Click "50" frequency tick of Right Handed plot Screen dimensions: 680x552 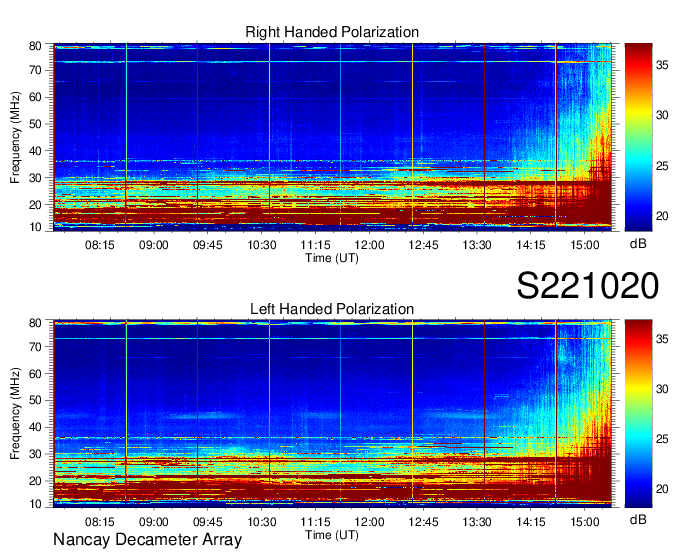pyautogui.click(x=35, y=124)
